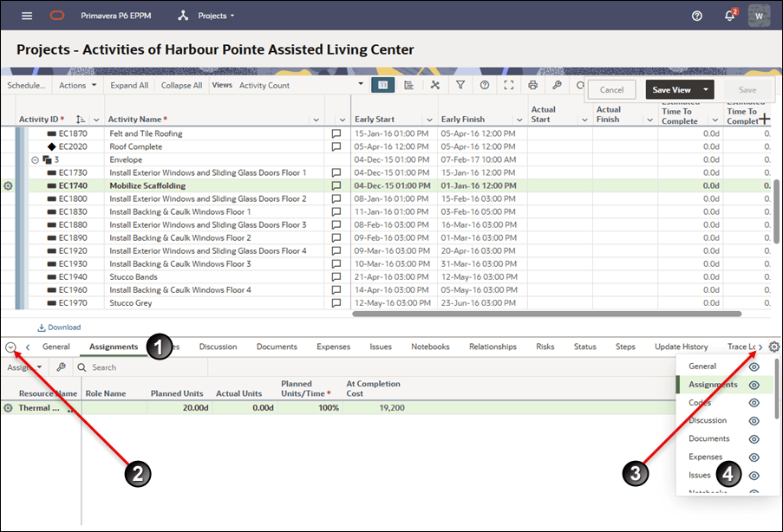Switch to the table view icon
This screenshot has width=783, height=532.
pos(383,85)
